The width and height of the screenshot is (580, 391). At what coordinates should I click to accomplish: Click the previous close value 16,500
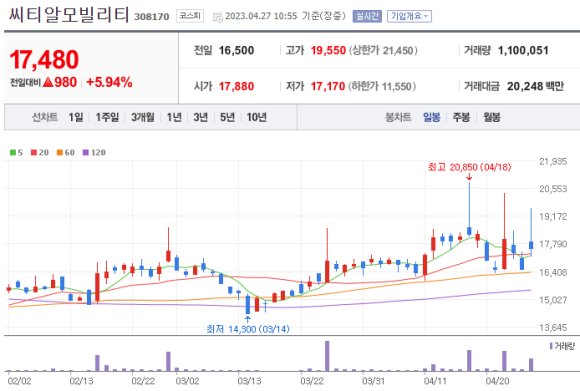236,50
